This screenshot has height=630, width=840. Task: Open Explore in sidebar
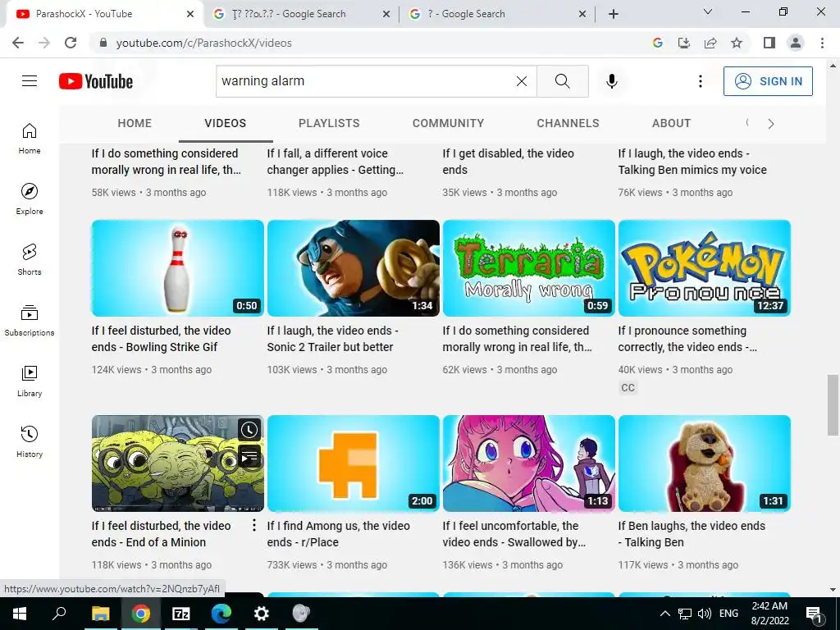pos(30,199)
